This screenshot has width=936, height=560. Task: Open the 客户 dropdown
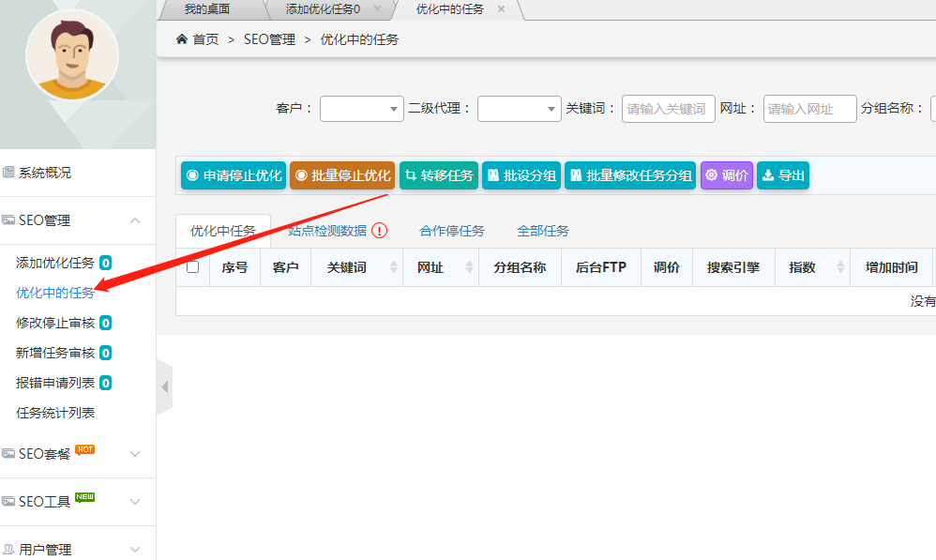click(x=361, y=109)
